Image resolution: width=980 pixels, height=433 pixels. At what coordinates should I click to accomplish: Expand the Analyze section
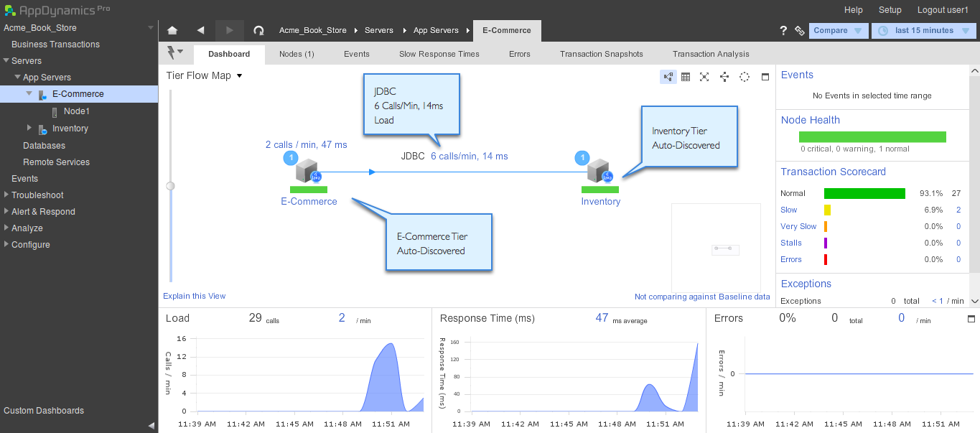pyautogui.click(x=6, y=228)
